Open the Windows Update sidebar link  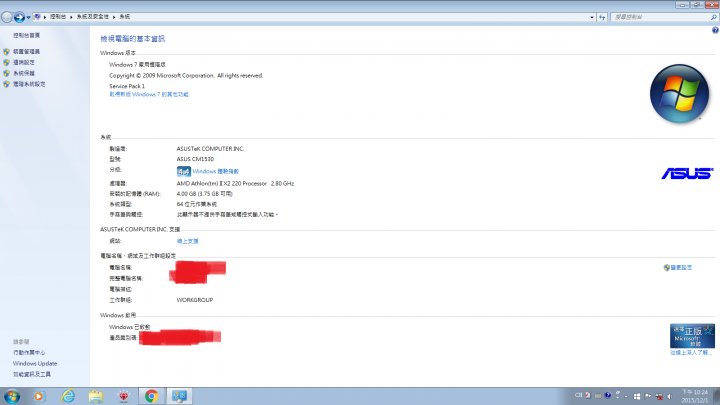tap(35, 364)
